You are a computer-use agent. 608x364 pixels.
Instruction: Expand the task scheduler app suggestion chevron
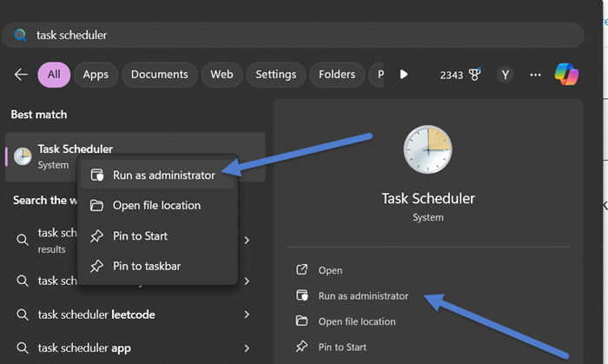pyautogui.click(x=247, y=348)
